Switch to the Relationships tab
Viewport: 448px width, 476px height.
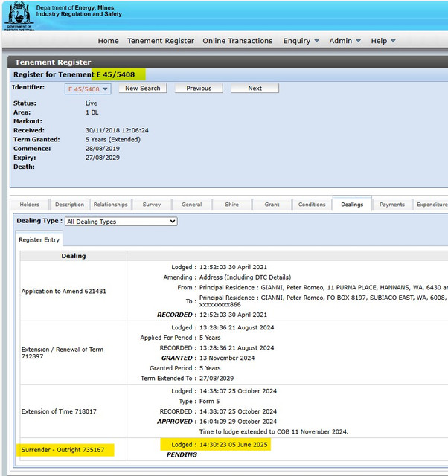tap(111, 205)
